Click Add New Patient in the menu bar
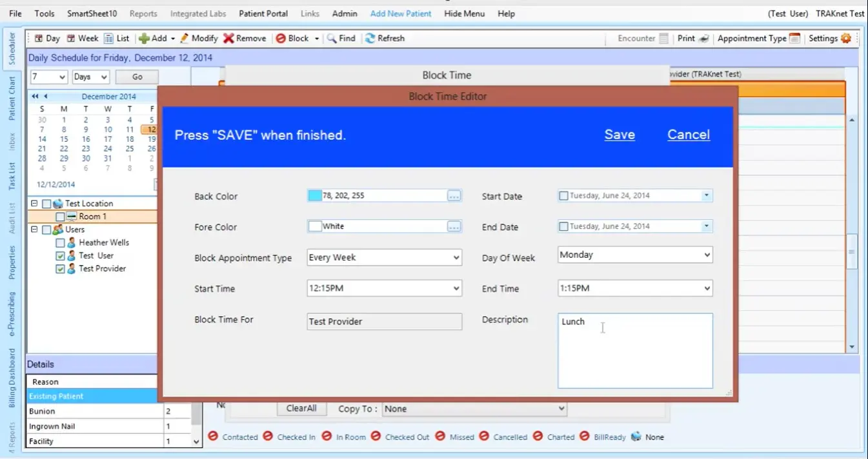The height and width of the screenshot is (459, 868). [x=400, y=13]
